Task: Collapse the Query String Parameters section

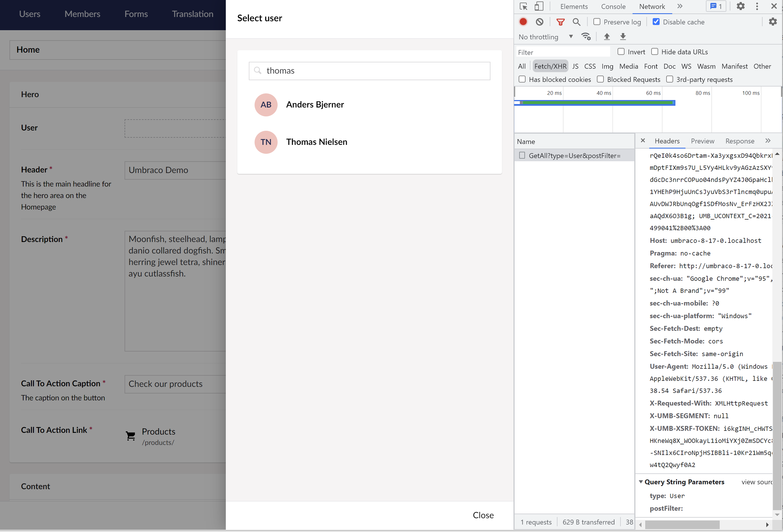Action: coord(641,481)
